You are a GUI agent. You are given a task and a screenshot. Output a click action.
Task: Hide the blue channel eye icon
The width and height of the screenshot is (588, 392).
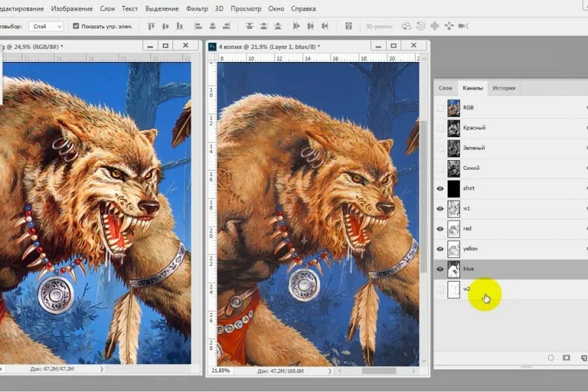[440, 269]
